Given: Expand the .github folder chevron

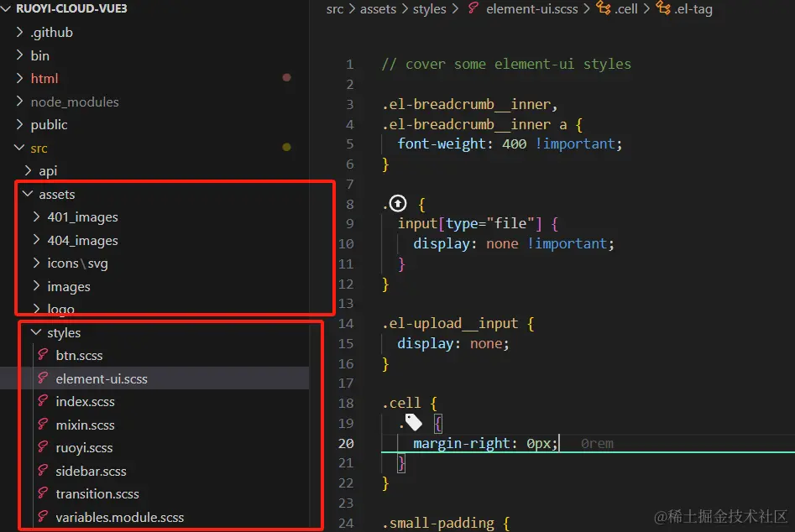Looking at the screenshot, I should [20, 32].
